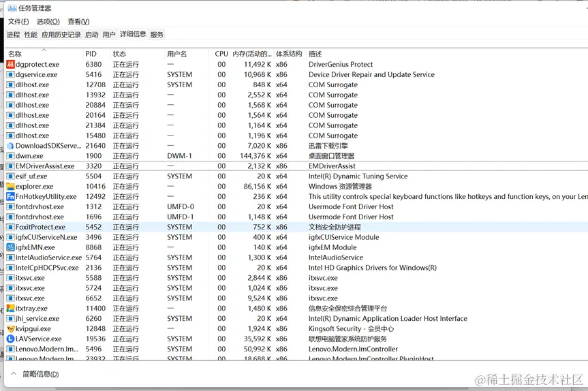Click the Kingsoft Security - 会员中心 description

[351, 328]
